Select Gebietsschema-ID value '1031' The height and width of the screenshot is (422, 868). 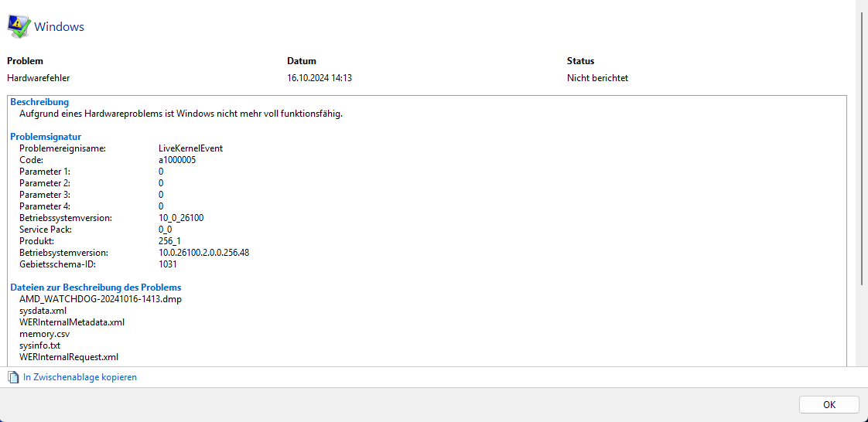point(167,264)
